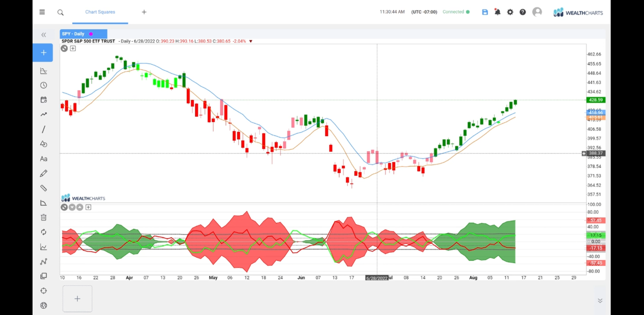Screen dimensions: 644x315
Task: Select the SPY - Daily chart tab
Action: tap(84, 34)
